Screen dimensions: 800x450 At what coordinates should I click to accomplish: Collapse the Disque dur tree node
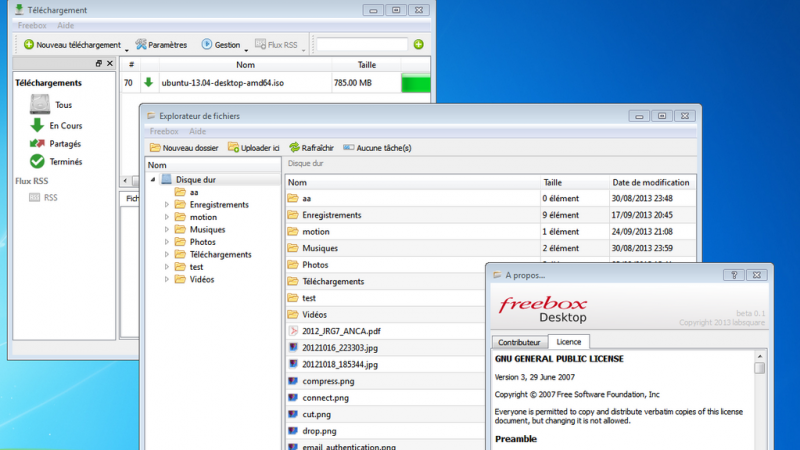153,180
